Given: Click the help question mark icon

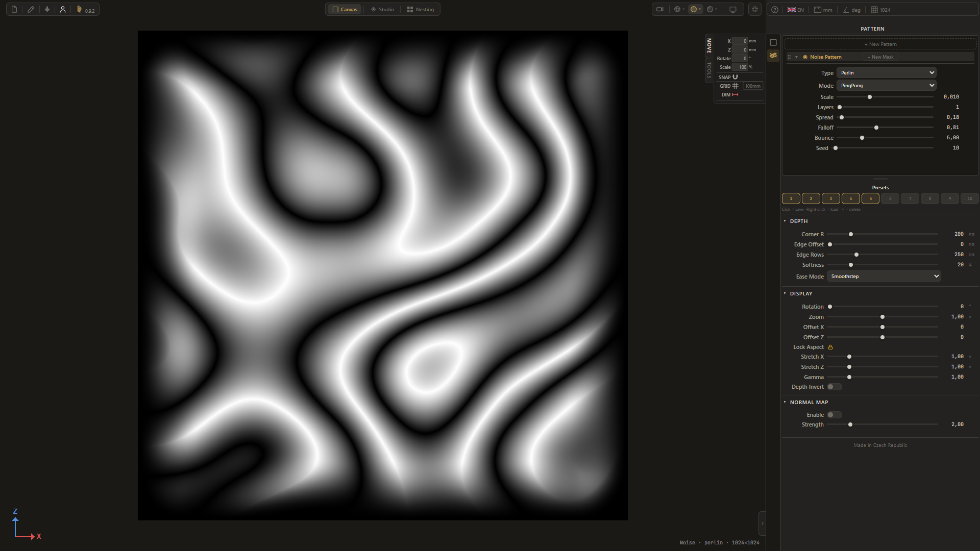Looking at the screenshot, I should [x=774, y=10].
